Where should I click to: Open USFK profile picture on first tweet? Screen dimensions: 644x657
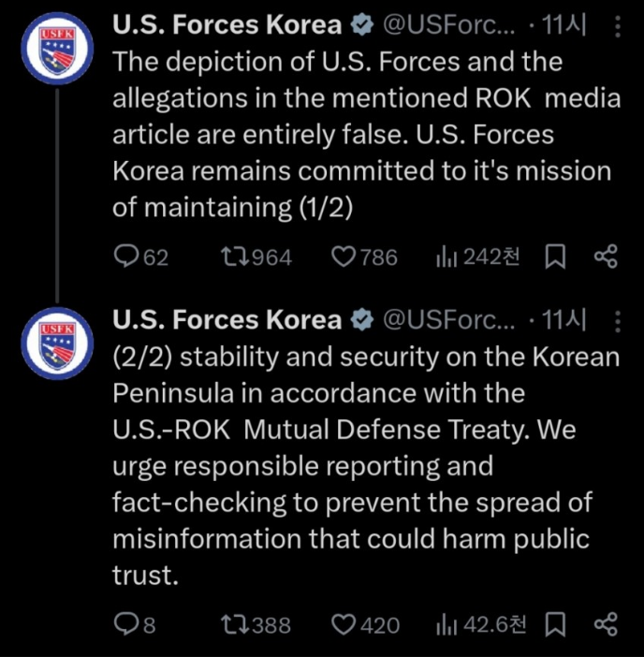coord(56,54)
